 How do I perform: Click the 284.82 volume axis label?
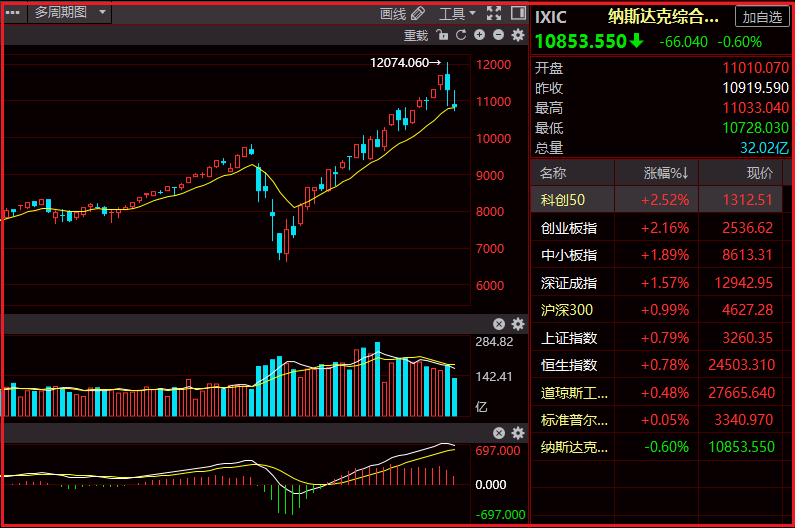[494, 342]
